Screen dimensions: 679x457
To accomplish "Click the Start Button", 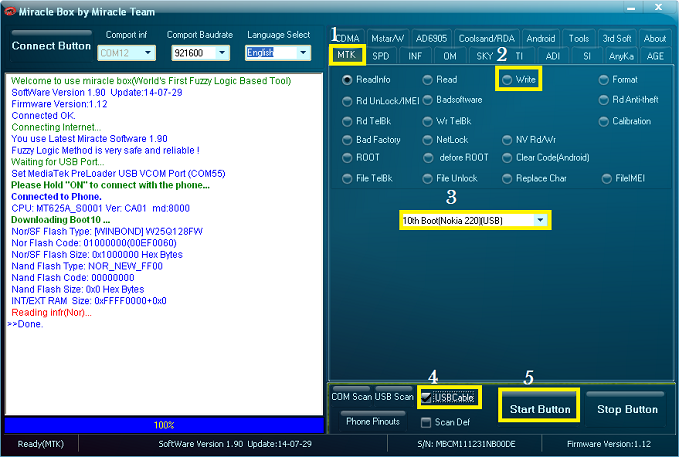I will point(540,406).
